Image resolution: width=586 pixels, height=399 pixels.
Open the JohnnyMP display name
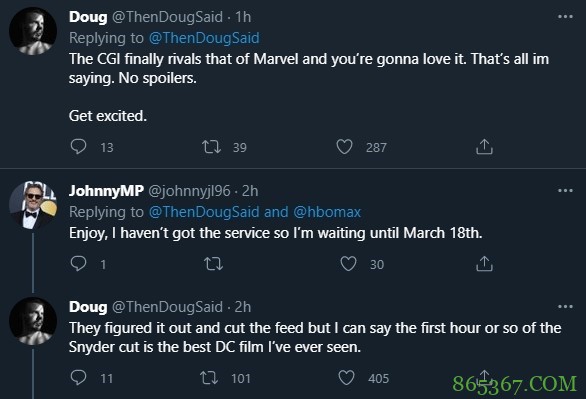pyautogui.click(x=106, y=191)
